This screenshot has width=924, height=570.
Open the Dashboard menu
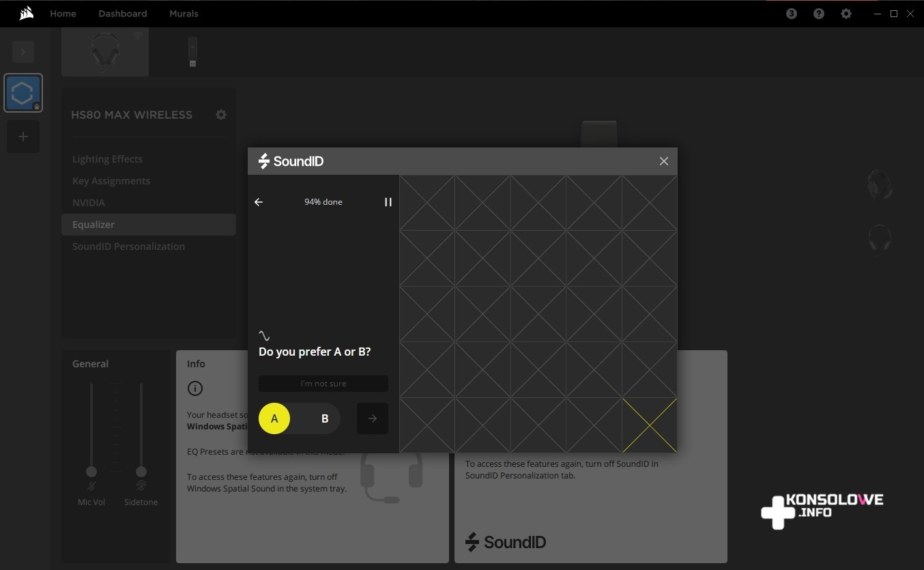pos(123,14)
